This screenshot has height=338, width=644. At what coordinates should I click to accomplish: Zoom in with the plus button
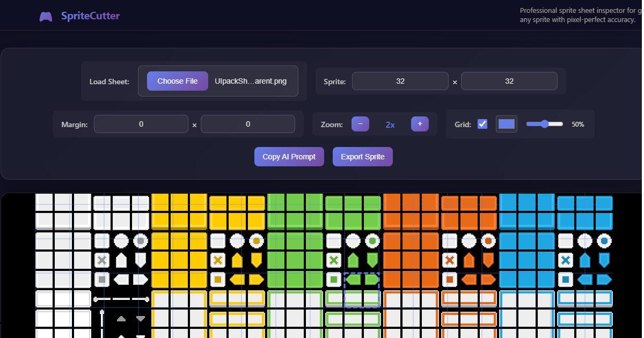[419, 124]
